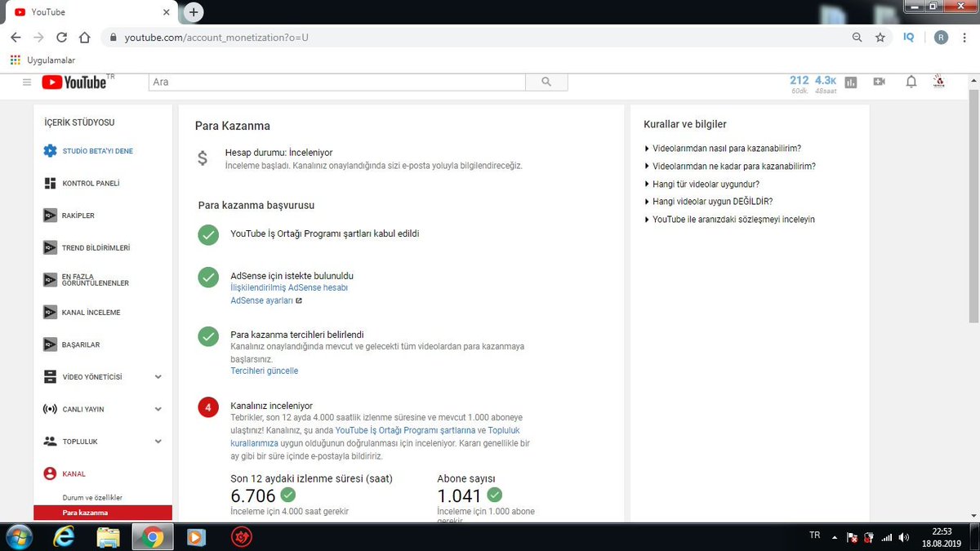Open Topluluk kurallarımıza link
This screenshot has height=551, width=980.
(x=376, y=436)
